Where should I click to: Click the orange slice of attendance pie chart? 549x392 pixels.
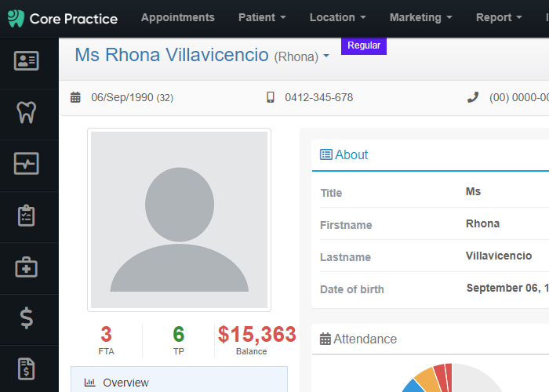(x=428, y=379)
